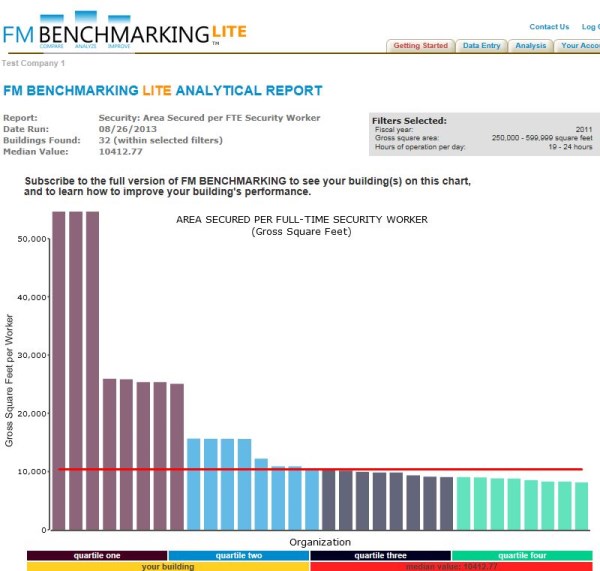This screenshot has height=571, width=600.
Task: Select the quartile two legend swatch
Action: click(239, 555)
